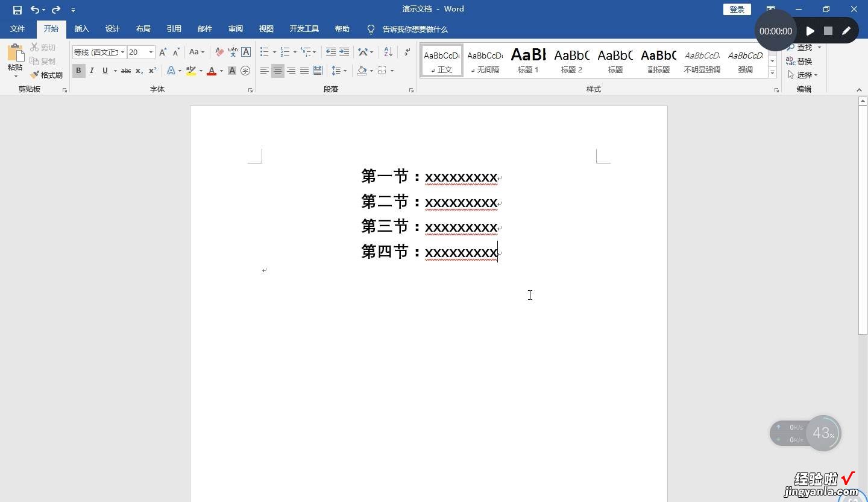868x502 pixels.
Task: Collapse the ribbon with the chevron
Action: click(x=859, y=90)
